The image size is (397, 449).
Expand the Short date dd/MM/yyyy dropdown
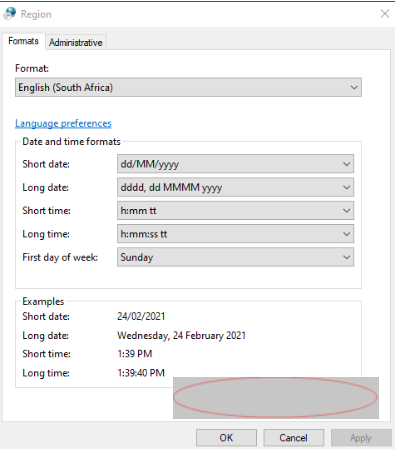235,164
